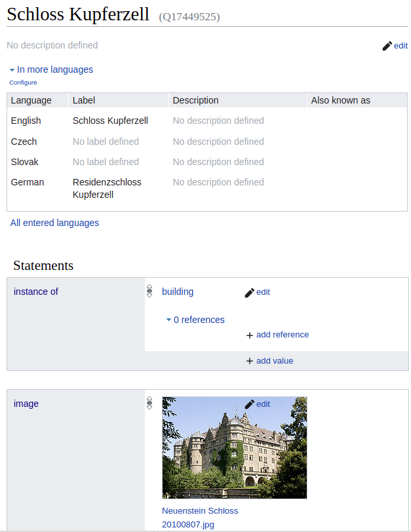
Task: Click 'add reference' under the building statement
Action: click(x=283, y=335)
